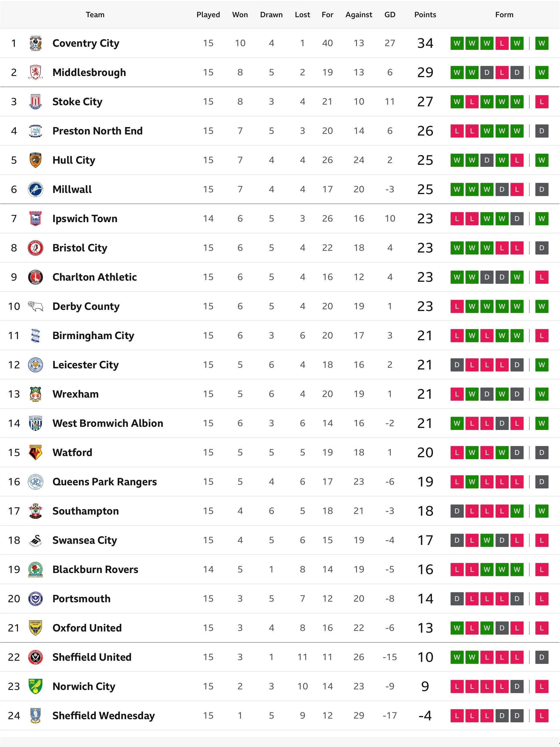Select the Millwall lion crest
This screenshot has height=747, width=560.
(x=36, y=189)
